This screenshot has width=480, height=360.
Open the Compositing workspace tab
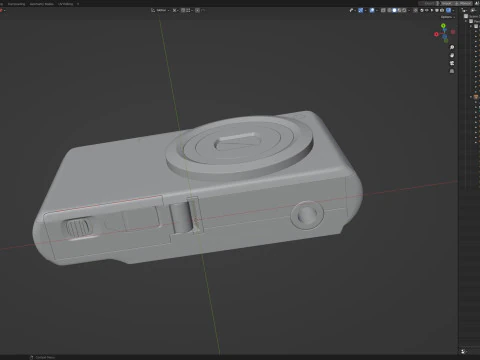point(16,4)
